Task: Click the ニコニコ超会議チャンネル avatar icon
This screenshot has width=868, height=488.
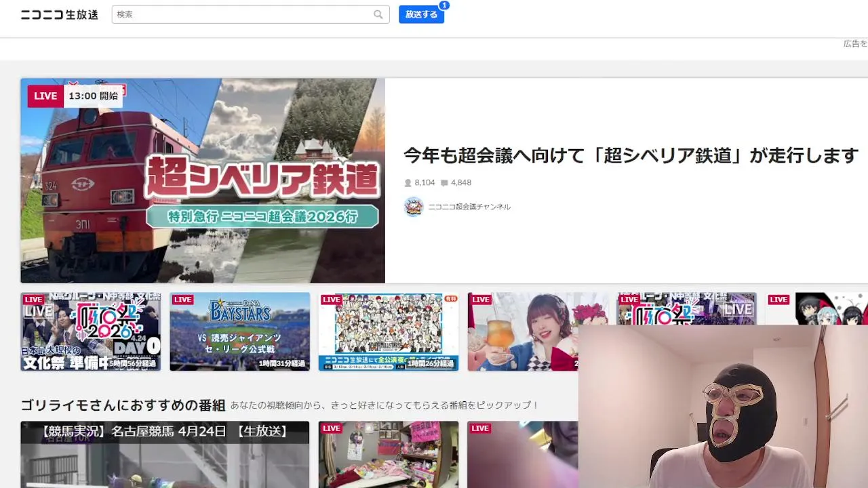Action: (x=414, y=207)
